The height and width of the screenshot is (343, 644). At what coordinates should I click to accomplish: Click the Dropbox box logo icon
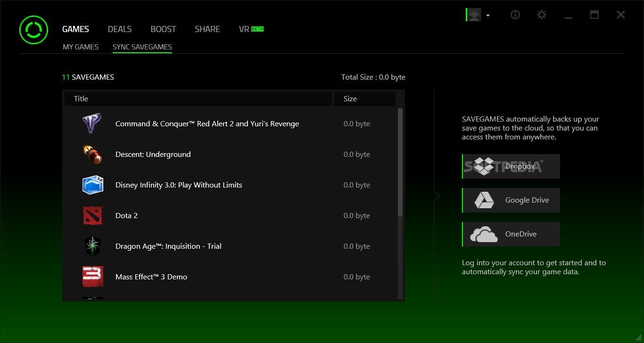click(484, 166)
